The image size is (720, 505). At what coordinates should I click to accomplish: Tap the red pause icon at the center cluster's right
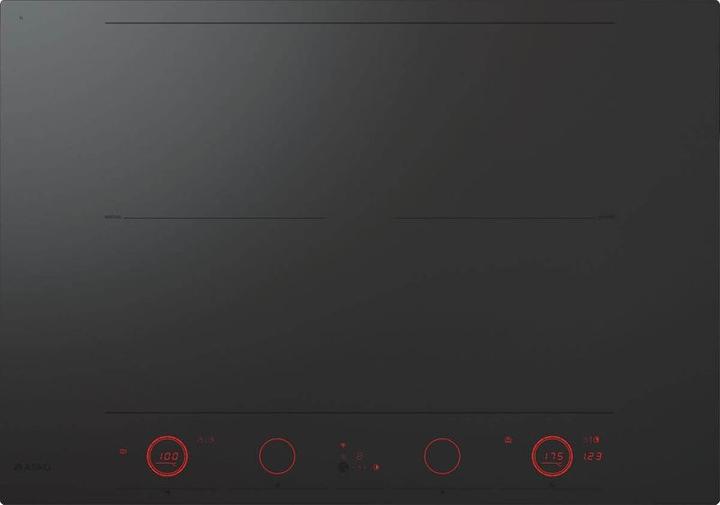click(377, 467)
